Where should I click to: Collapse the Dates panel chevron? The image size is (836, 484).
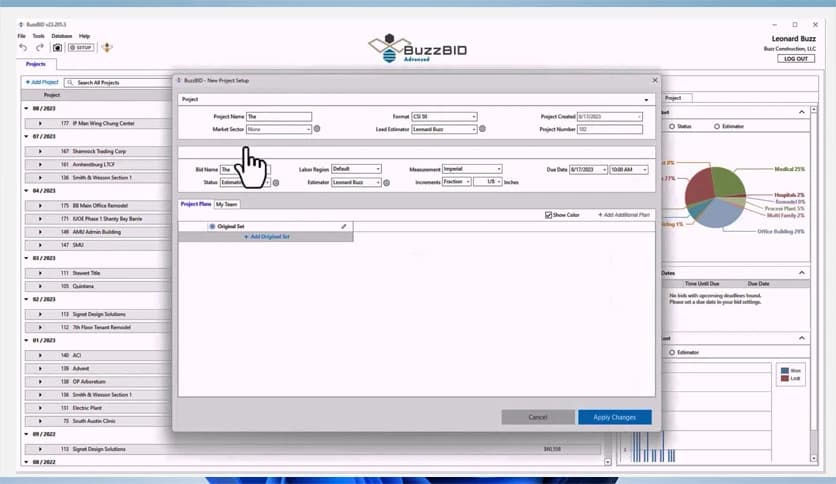click(801, 272)
